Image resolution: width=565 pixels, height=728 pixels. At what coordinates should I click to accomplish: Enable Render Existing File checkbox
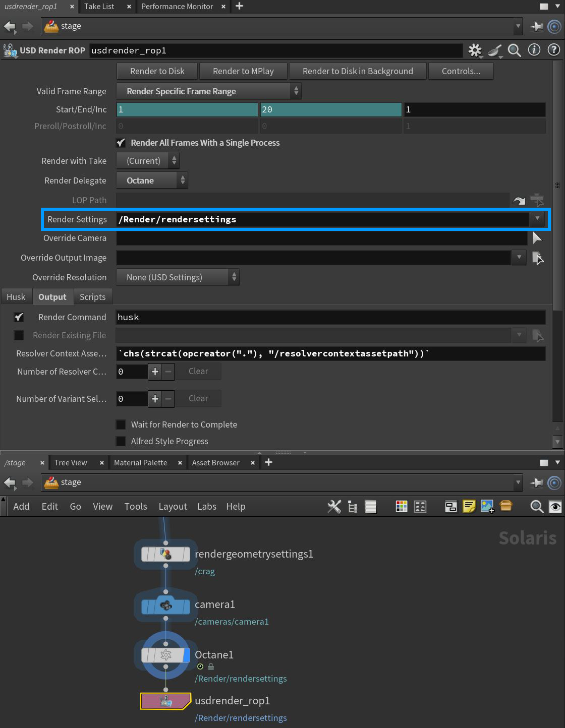(19, 335)
